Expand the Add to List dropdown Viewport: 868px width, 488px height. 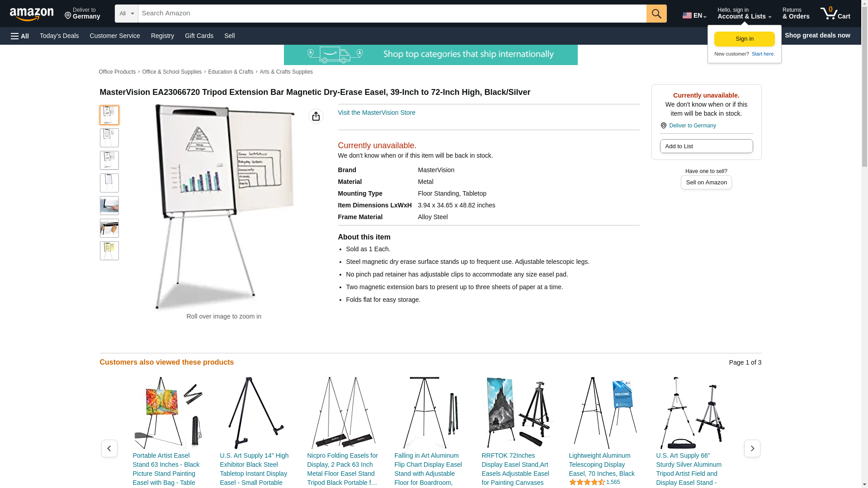(x=706, y=146)
